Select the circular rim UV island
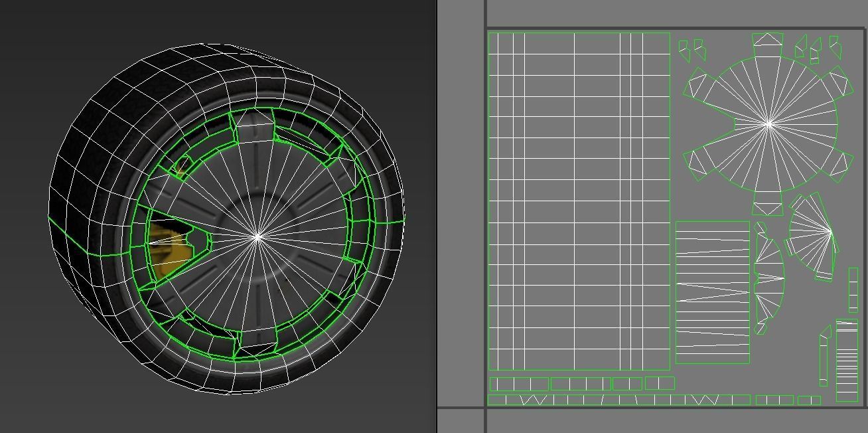 (x=768, y=124)
